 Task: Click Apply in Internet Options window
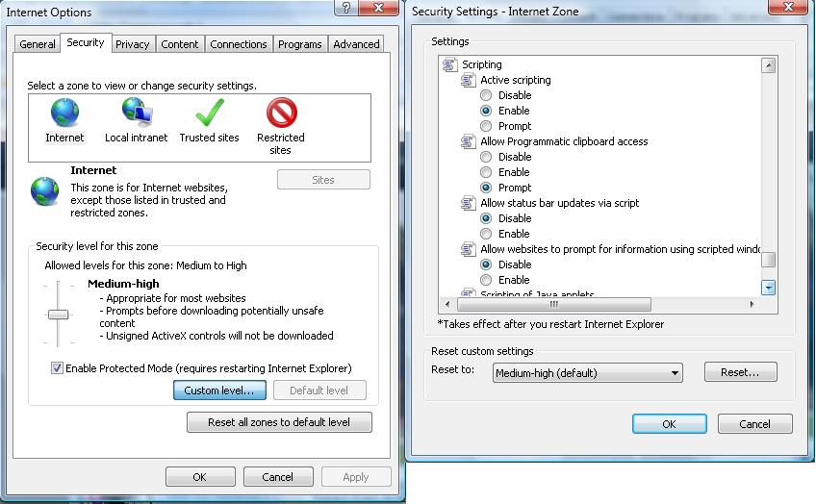[x=356, y=477]
